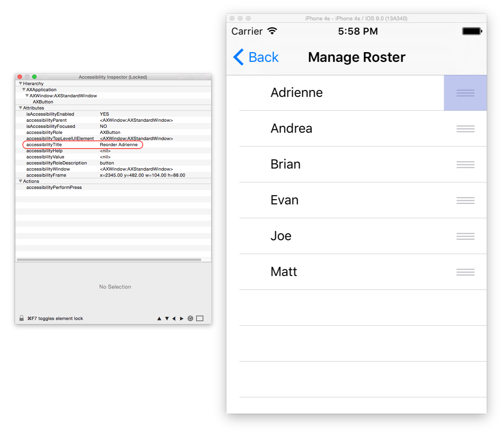Click the circular refresh icon in Inspector
The image size is (504, 434).
pos(190,318)
